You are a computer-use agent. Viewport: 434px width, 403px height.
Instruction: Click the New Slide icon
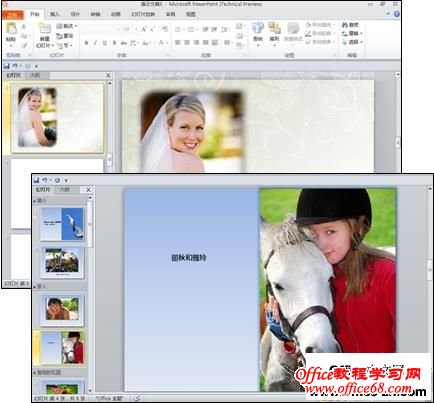coord(44,29)
